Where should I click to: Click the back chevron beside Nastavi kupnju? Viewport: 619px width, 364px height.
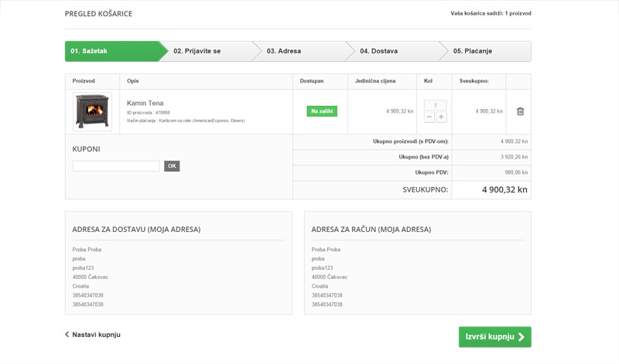tap(67, 335)
